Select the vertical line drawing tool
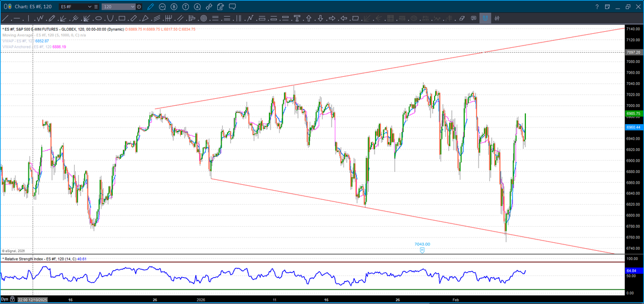Screen dimensions: 644x304 click(x=28, y=18)
